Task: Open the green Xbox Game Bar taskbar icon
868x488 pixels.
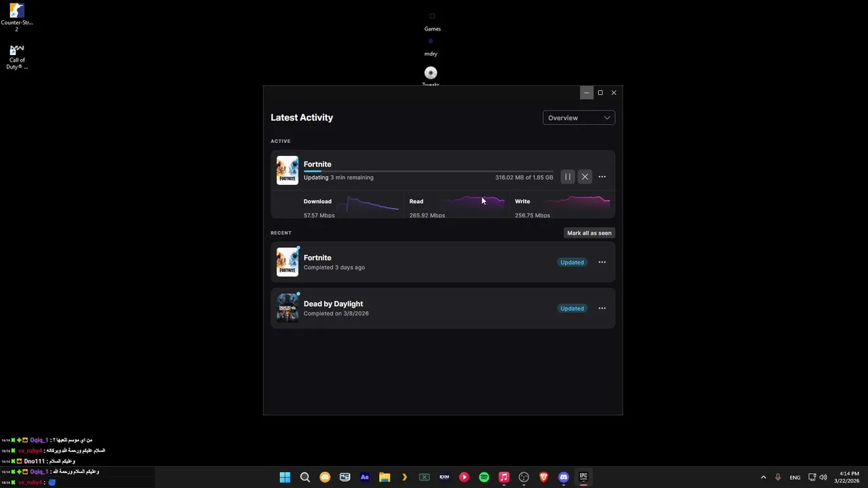Action: (425, 477)
